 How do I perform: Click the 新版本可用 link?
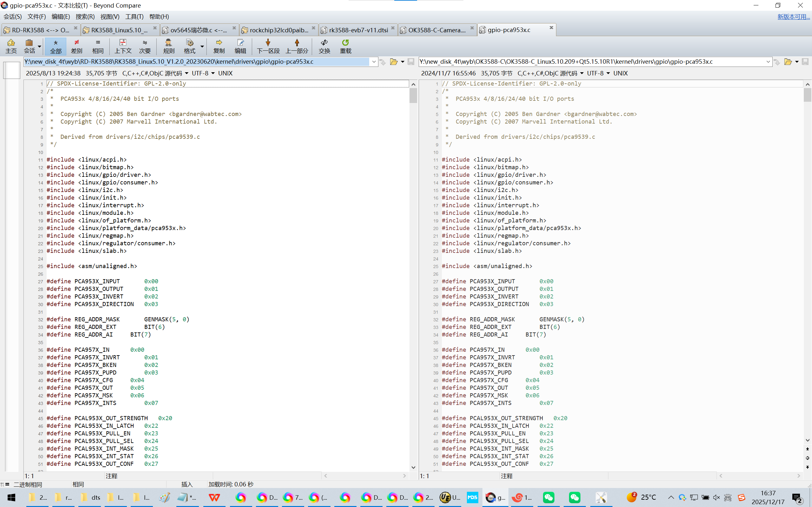[x=793, y=16]
